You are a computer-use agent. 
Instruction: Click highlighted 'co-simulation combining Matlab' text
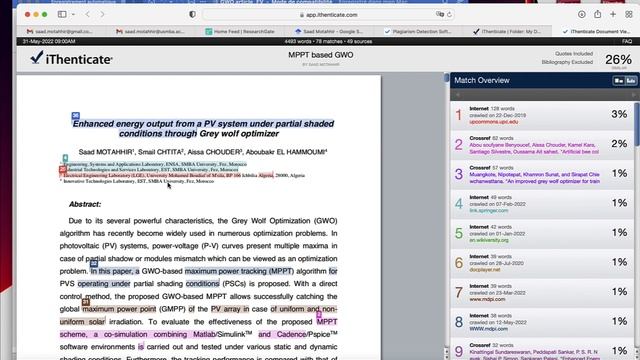click(x=159, y=334)
